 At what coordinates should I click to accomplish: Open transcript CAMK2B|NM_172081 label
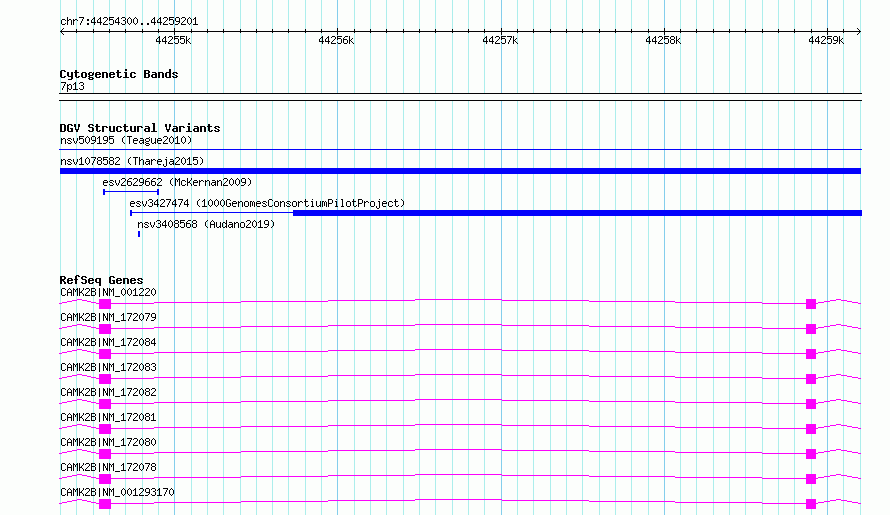pyautogui.click(x=108, y=417)
